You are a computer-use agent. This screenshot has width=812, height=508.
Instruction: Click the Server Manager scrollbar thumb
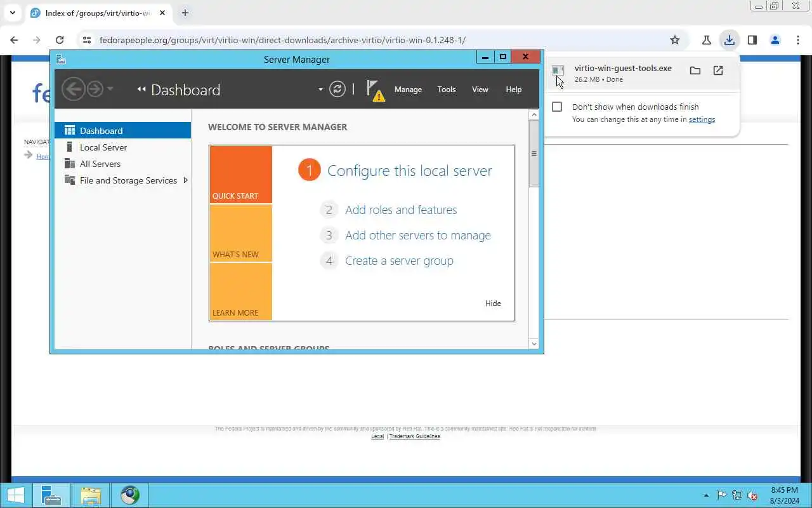[x=534, y=154]
